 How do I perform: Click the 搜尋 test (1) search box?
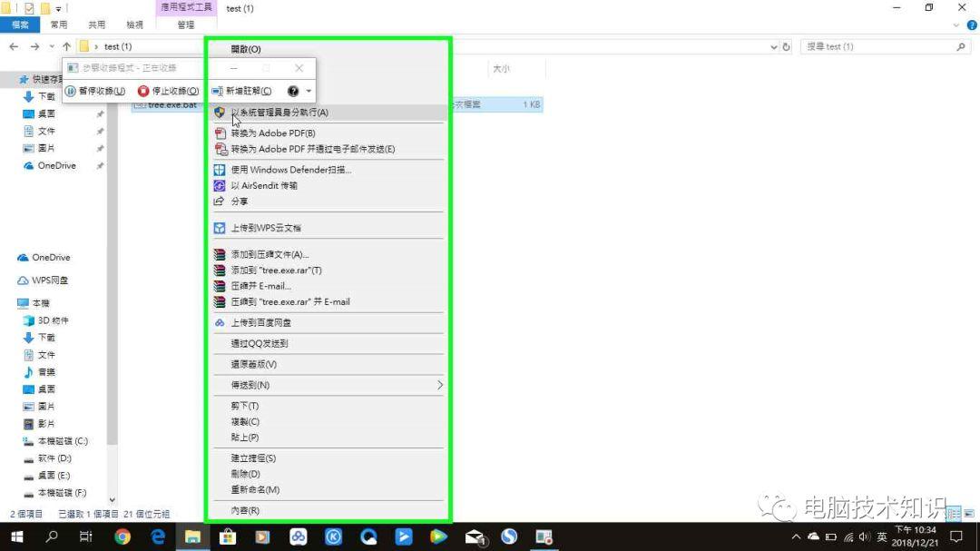[x=885, y=47]
